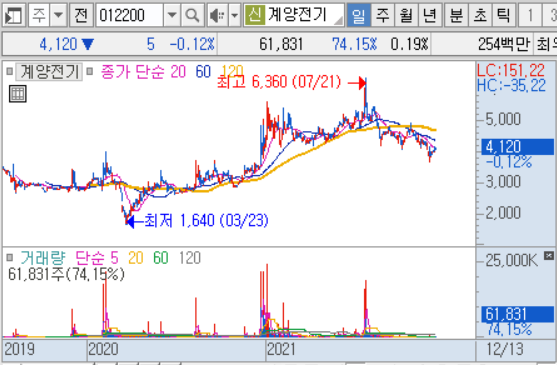Screen dimensions: 557x365
Task: Click the HC:-35.22 indicator
Action: (511, 86)
